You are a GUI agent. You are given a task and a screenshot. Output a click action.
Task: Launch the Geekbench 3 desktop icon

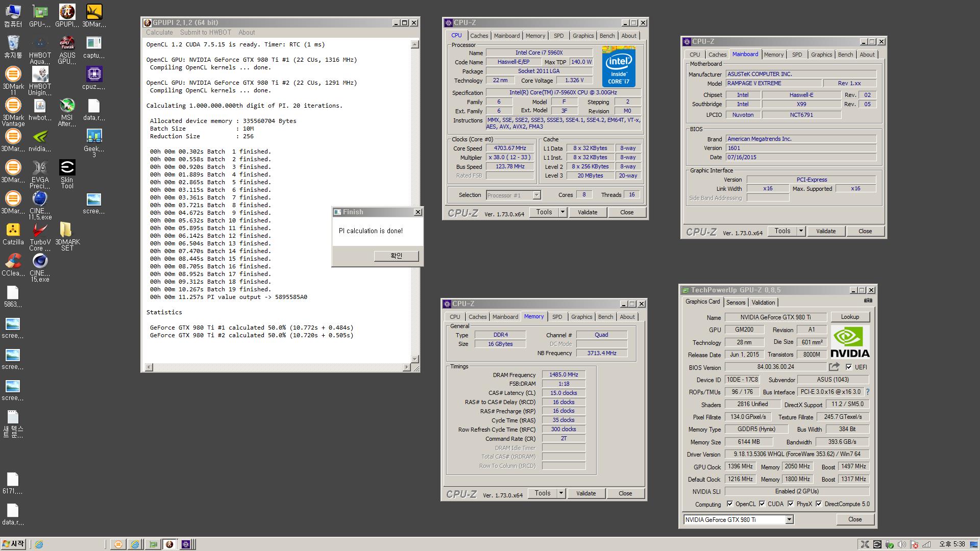pos(94,143)
